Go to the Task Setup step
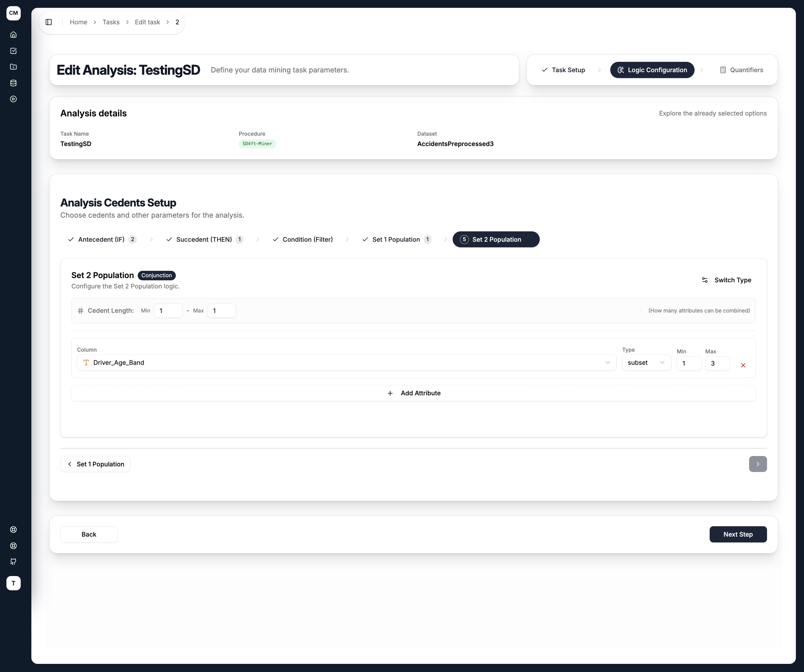This screenshot has height=672, width=804. pos(563,70)
